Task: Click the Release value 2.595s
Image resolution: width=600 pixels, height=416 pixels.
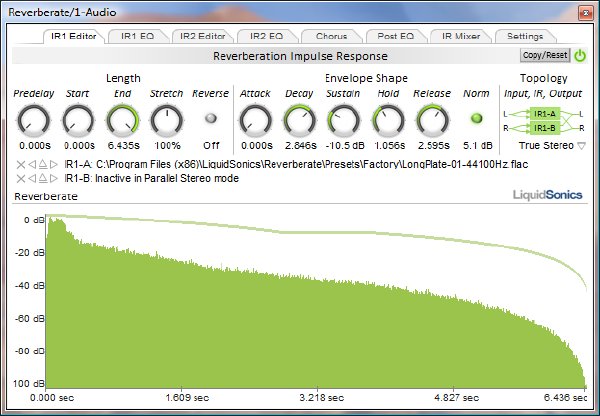Action: (434, 146)
